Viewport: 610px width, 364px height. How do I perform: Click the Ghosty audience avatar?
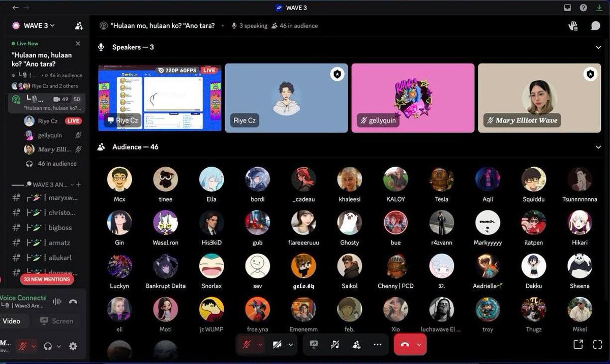350,223
